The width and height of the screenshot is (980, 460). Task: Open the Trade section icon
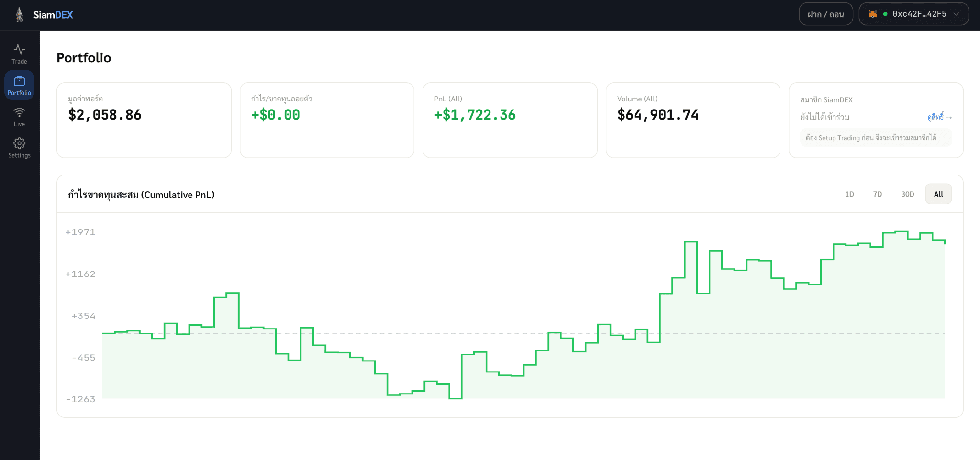[x=19, y=49]
